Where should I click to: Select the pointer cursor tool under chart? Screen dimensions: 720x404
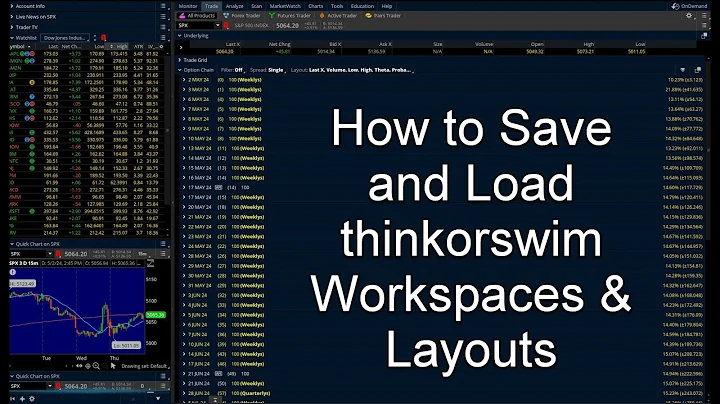point(113,366)
